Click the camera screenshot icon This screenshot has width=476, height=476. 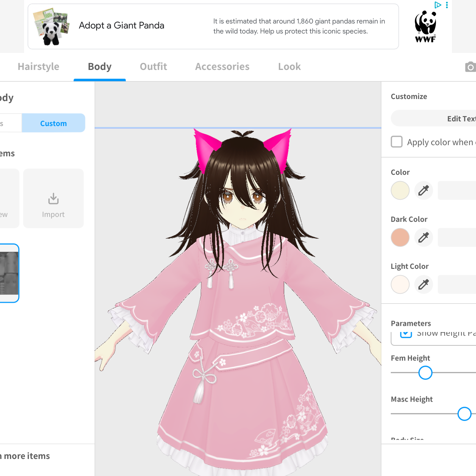(x=471, y=67)
